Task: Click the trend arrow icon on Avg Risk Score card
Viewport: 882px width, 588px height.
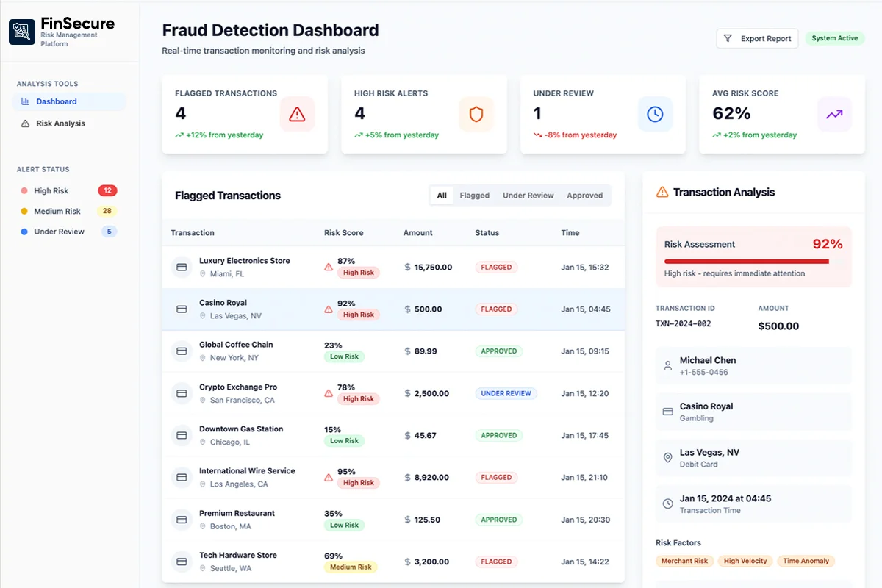Action: (x=834, y=114)
